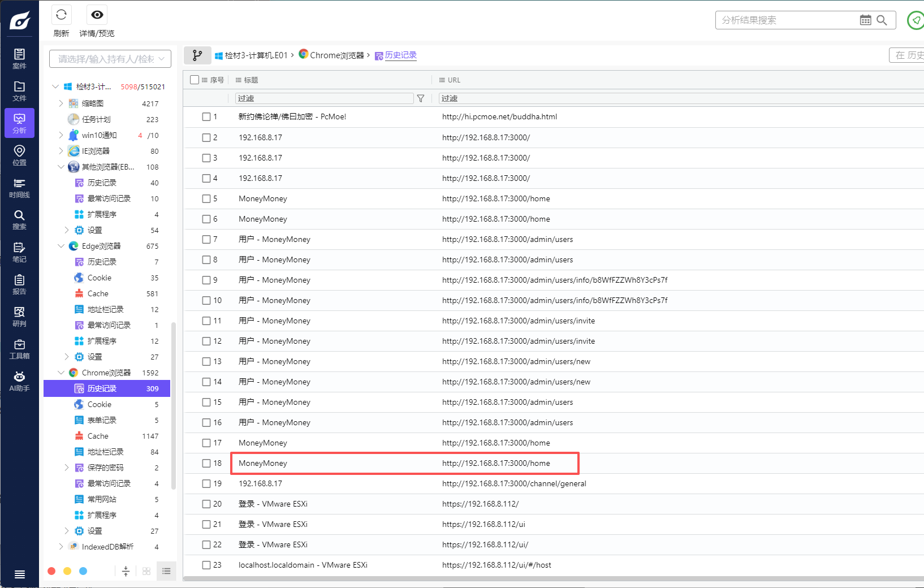Toggle the 详情/预览 eye icon
This screenshot has width=924, height=588.
[97, 15]
